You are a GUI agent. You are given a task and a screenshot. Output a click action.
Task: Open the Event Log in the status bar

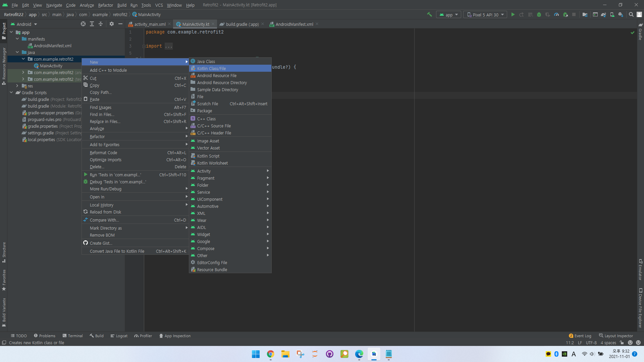[x=580, y=336]
